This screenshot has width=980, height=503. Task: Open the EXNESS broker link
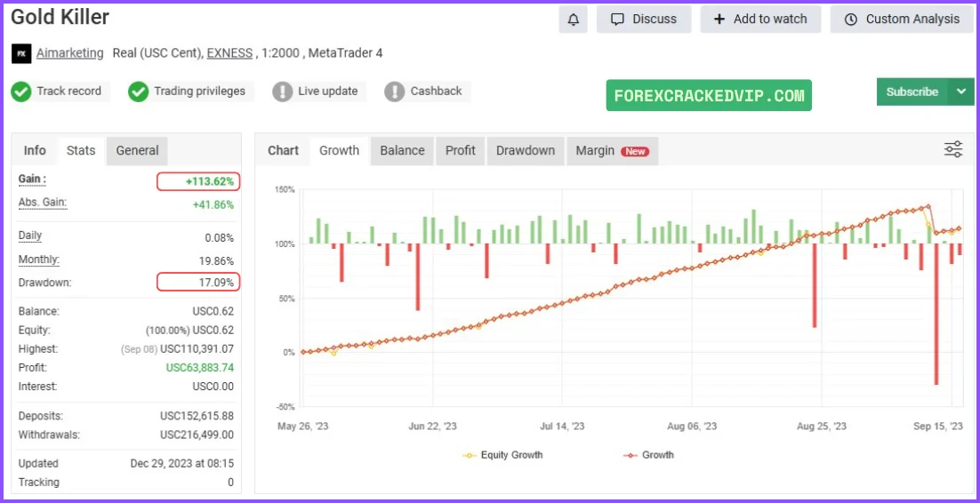click(229, 53)
